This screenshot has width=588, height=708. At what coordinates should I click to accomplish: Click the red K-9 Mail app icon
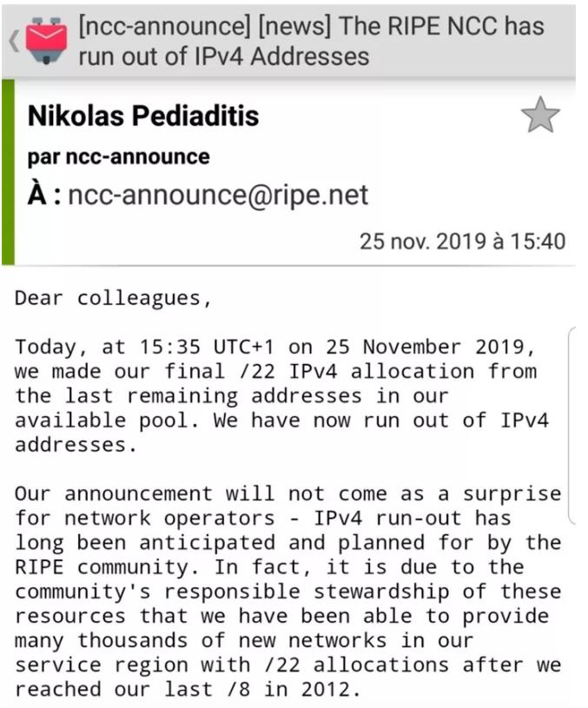46,40
